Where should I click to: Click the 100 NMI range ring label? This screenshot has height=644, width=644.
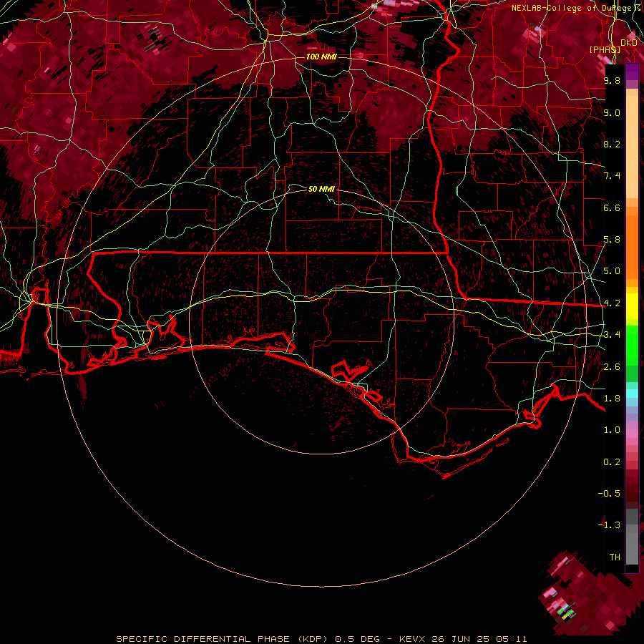click(x=321, y=57)
